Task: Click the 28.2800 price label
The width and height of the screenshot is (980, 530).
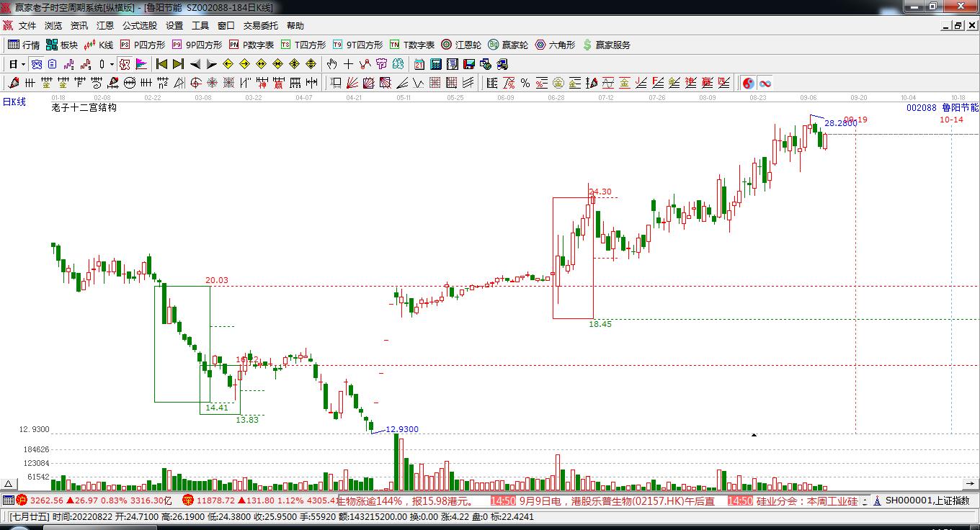Action: pos(841,123)
